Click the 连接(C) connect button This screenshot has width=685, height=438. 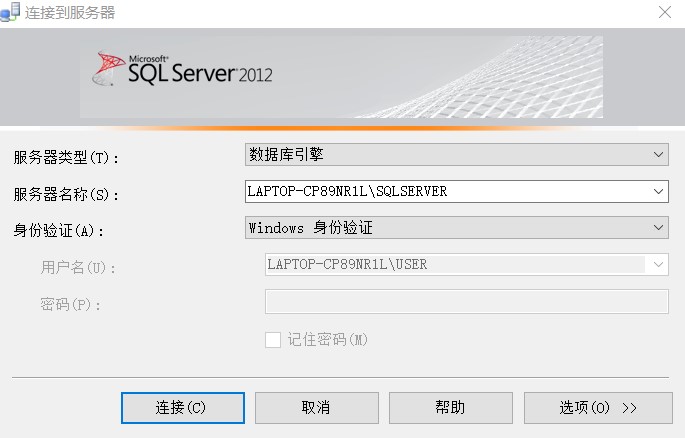(183, 407)
